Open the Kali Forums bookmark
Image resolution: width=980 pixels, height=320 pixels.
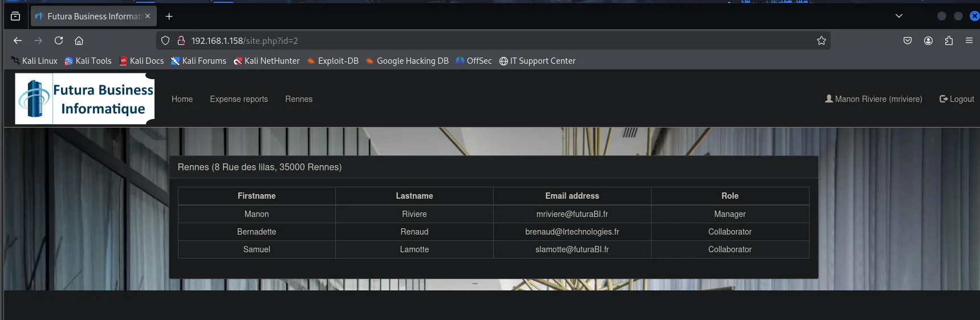[198, 61]
